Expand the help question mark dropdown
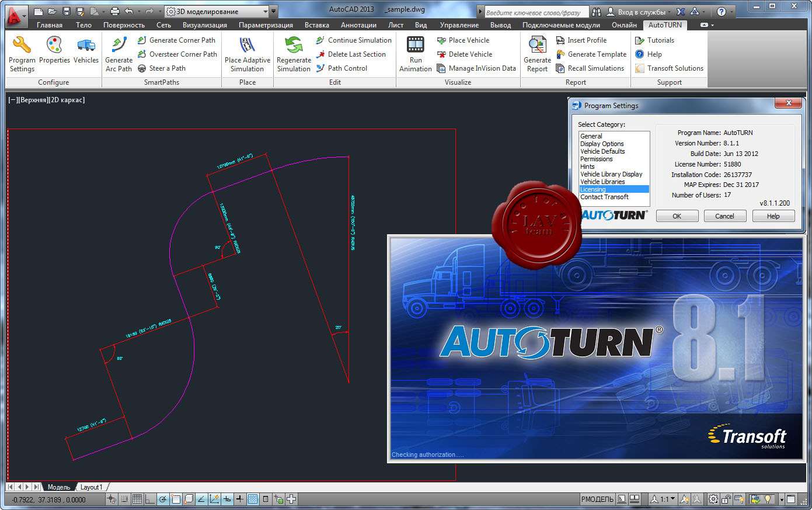 (732, 12)
